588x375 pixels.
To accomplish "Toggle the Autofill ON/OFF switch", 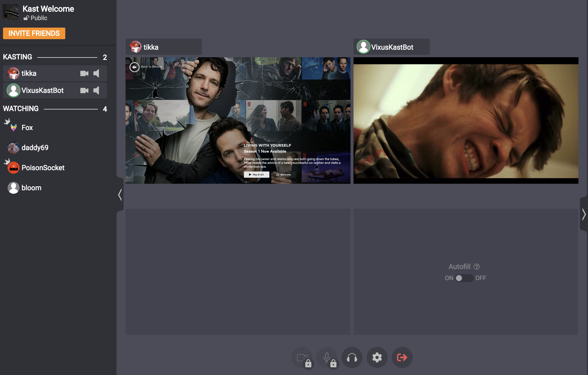I will pyautogui.click(x=464, y=278).
